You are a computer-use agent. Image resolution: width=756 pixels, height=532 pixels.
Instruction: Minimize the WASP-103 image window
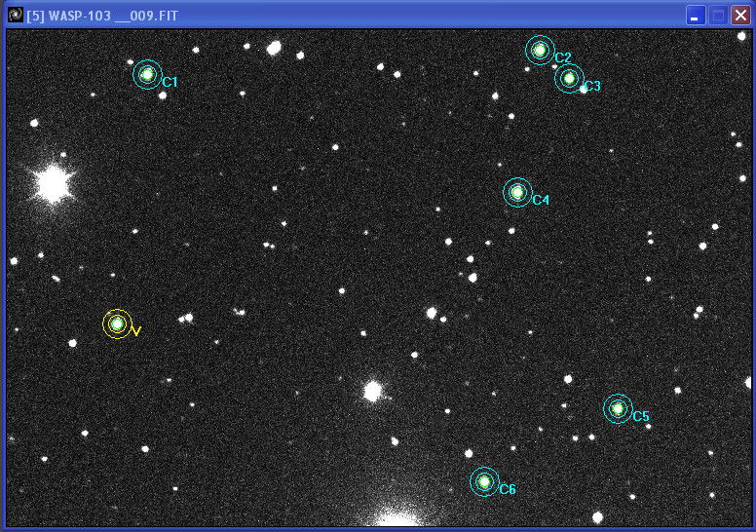696,15
